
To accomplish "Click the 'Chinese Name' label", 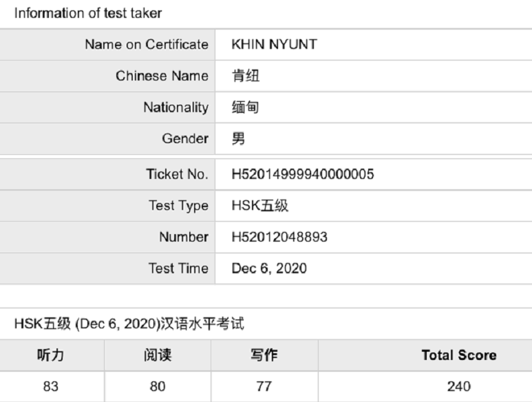I will (x=162, y=76).
